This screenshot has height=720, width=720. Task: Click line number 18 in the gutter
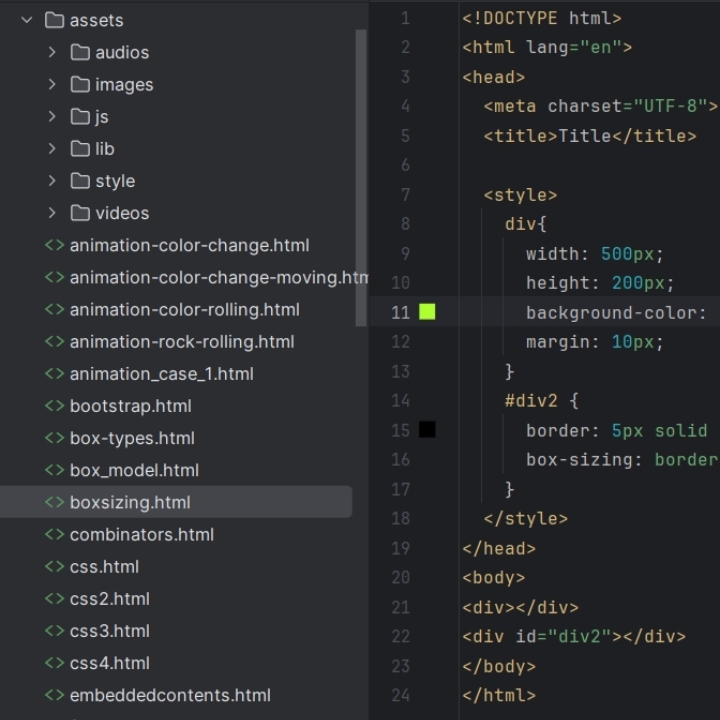tap(400, 518)
